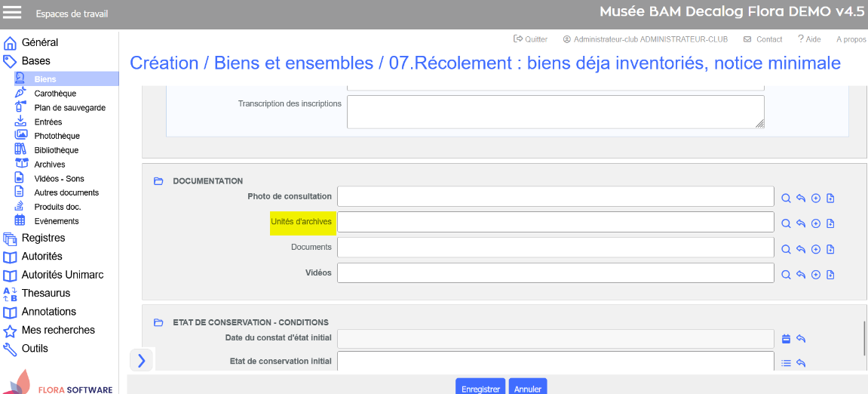The width and height of the screenshot is (868, 394).
Task: Select Photothèque in the Bases list
Action: tap(57, 136)
